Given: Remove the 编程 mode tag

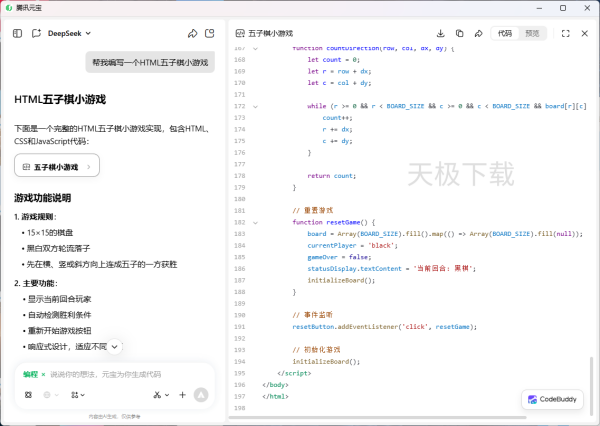Looking at the screenshot, I should [43, 374].
